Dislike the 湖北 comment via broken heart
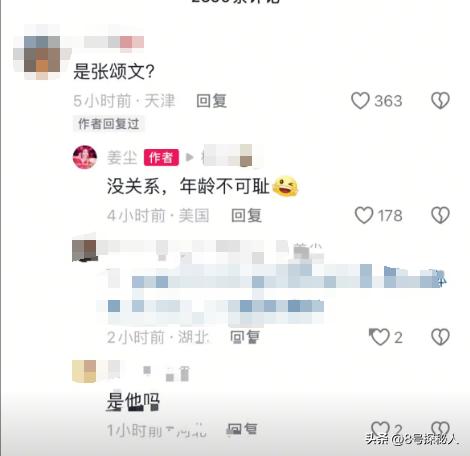 coord(440,337)
